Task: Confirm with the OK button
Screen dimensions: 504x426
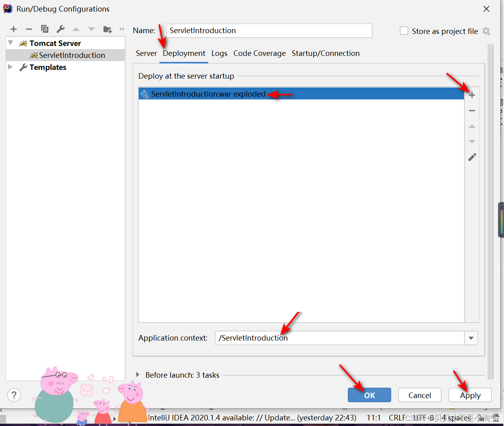Action: tap(369, 395)
